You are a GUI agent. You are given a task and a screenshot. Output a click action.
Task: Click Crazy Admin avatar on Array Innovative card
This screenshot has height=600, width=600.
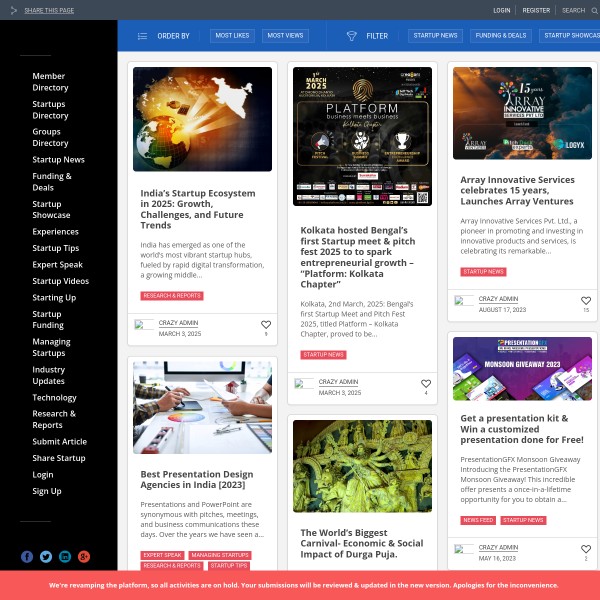(x=464, y=300)
